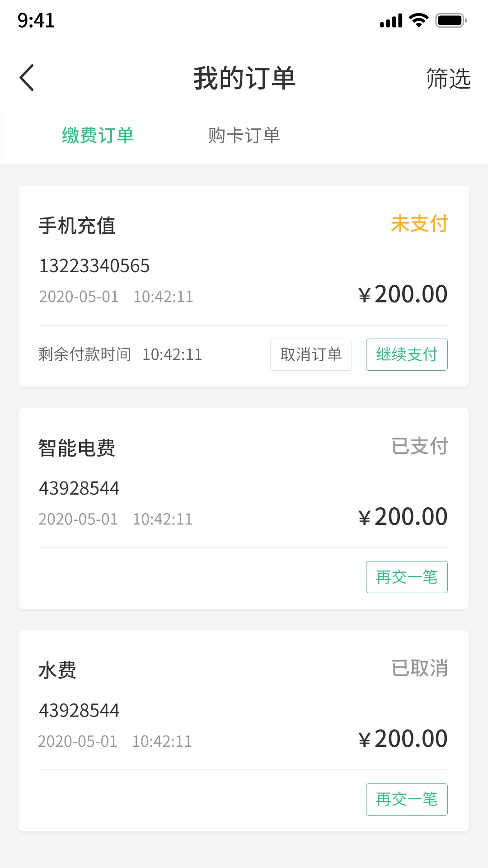Screen dimensions: 488x868
Task: Open the 手机充值 order title
Action: coord(77,226)
